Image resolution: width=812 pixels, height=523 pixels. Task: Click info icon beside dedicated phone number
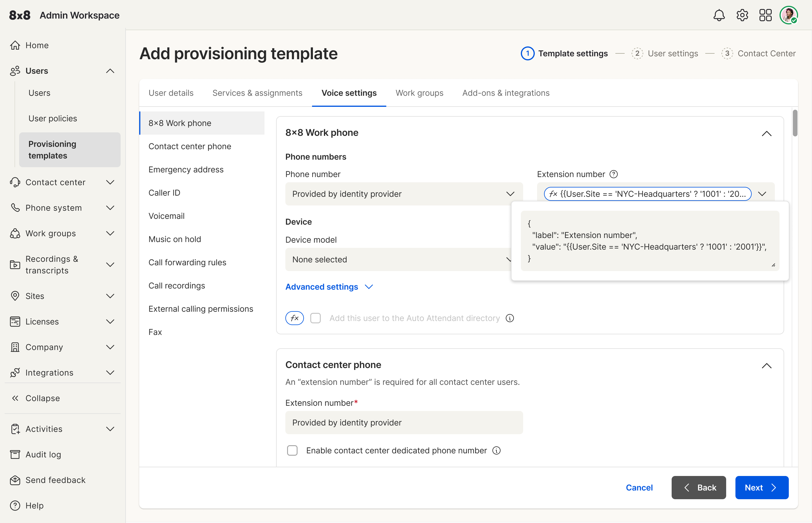point(496,450)
